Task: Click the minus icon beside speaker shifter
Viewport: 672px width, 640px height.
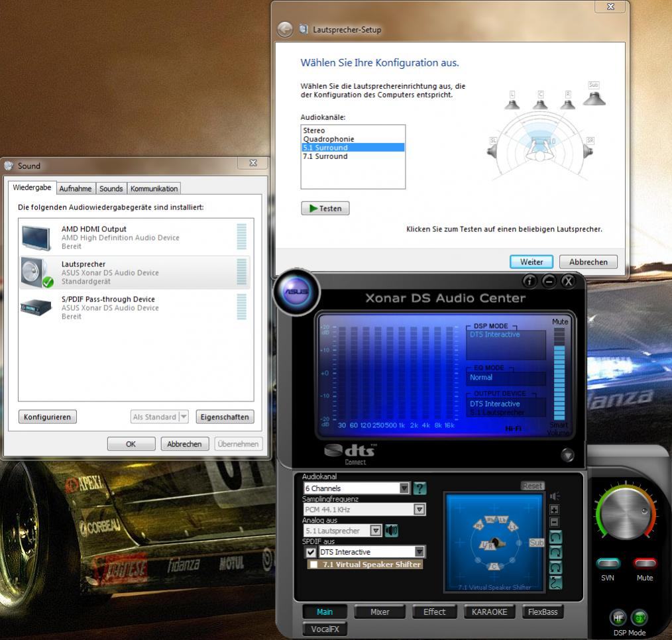Action: coord(554,522)
